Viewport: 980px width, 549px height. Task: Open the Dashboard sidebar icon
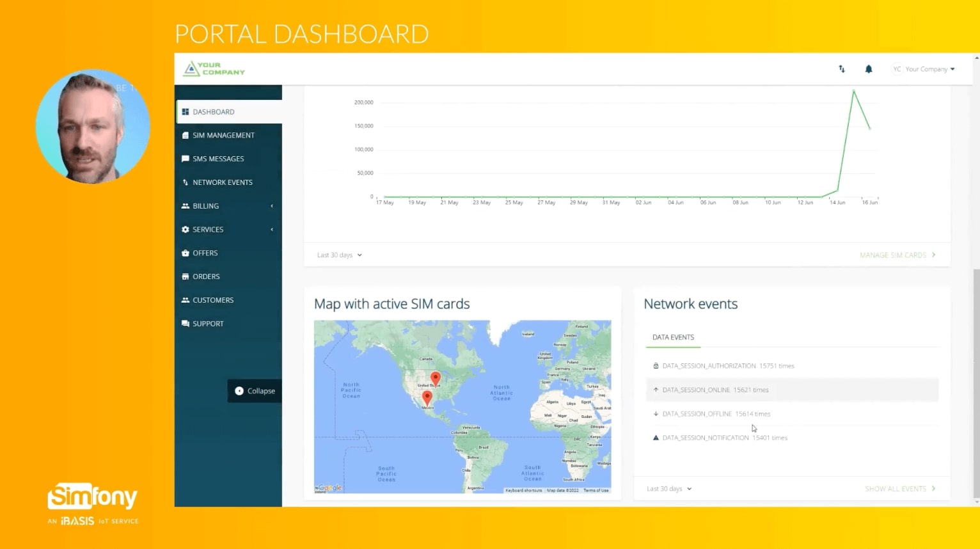point(186,111)
